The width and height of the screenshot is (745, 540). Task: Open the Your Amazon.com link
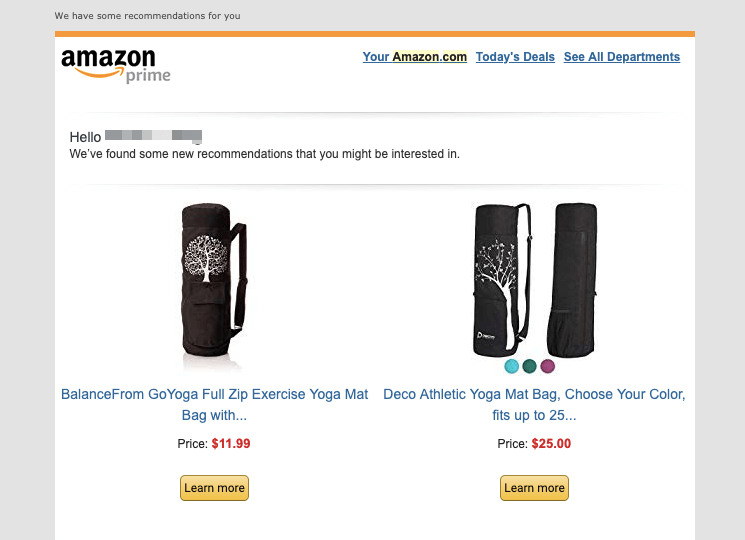[x=414, y=57]
